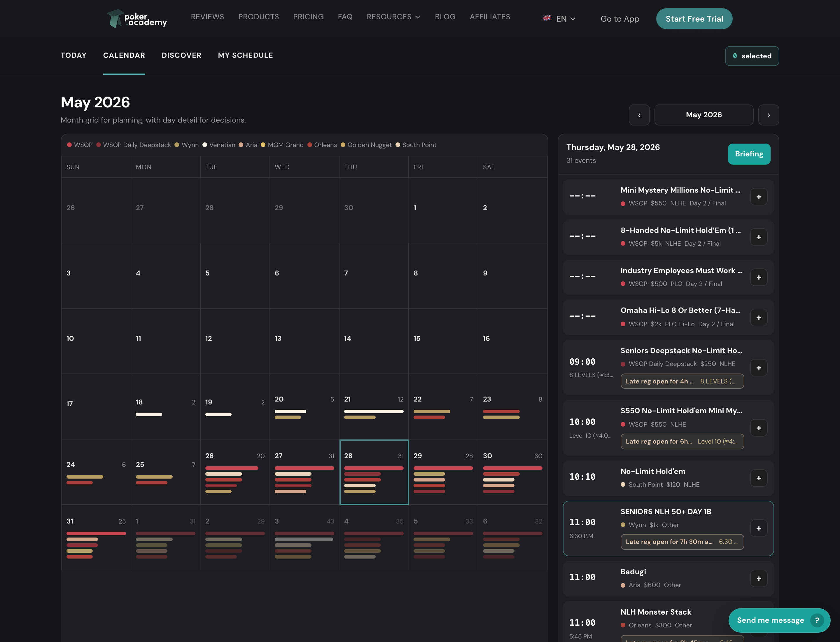Toggle WSOP legend filter
Screen dimensions: 840x642
point(80,145)
